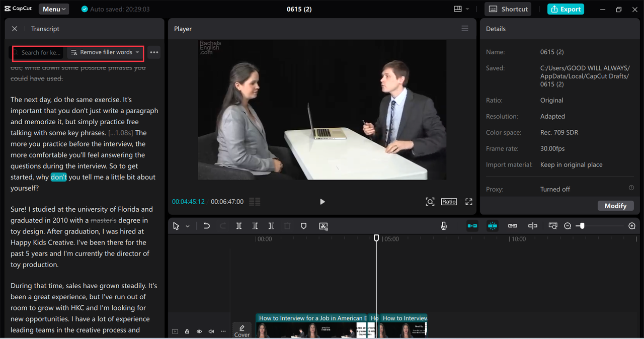Click the timeline preview thumbnail settings icon
This screenshot has width=644, height=339.
click(553, 226)
